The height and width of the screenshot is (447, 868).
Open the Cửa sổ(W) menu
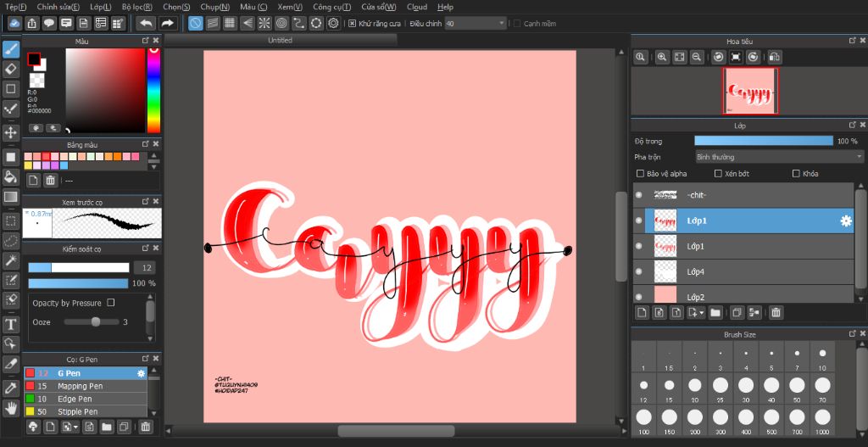click(x=378, y=7)
